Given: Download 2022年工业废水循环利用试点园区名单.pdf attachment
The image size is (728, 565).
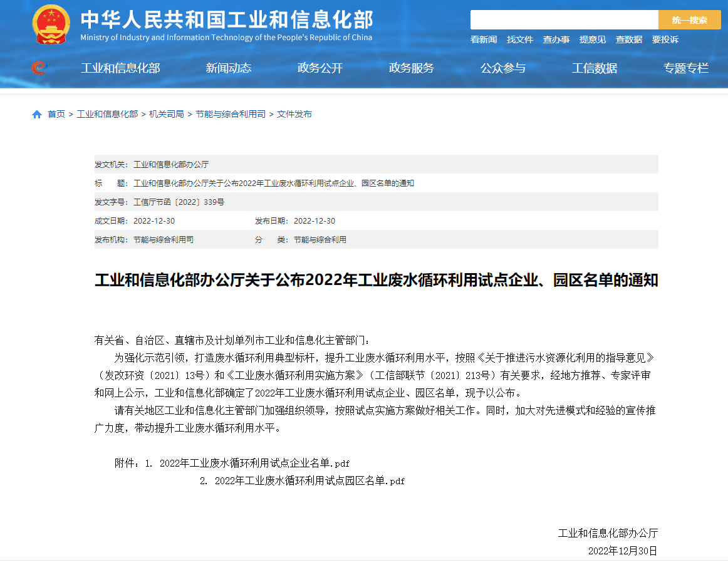Looking at the screenshot, I should click(x=309, y=481).
